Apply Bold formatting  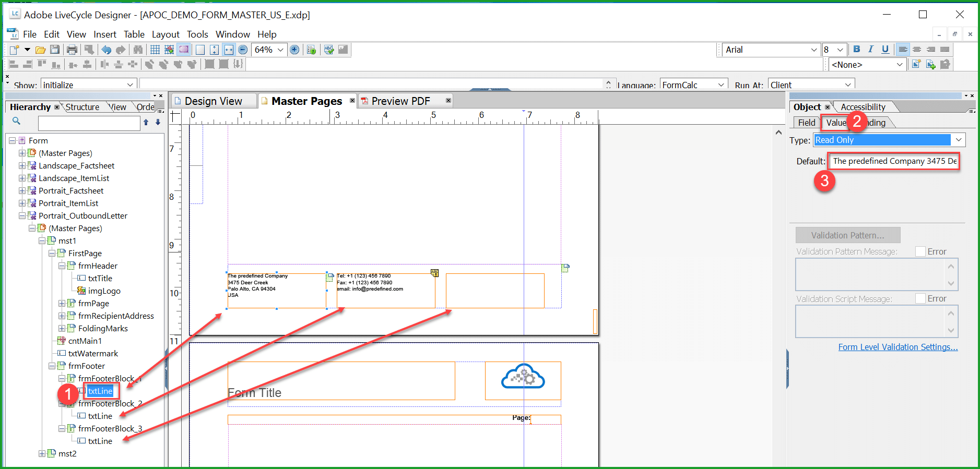click(x=856, y=49)
